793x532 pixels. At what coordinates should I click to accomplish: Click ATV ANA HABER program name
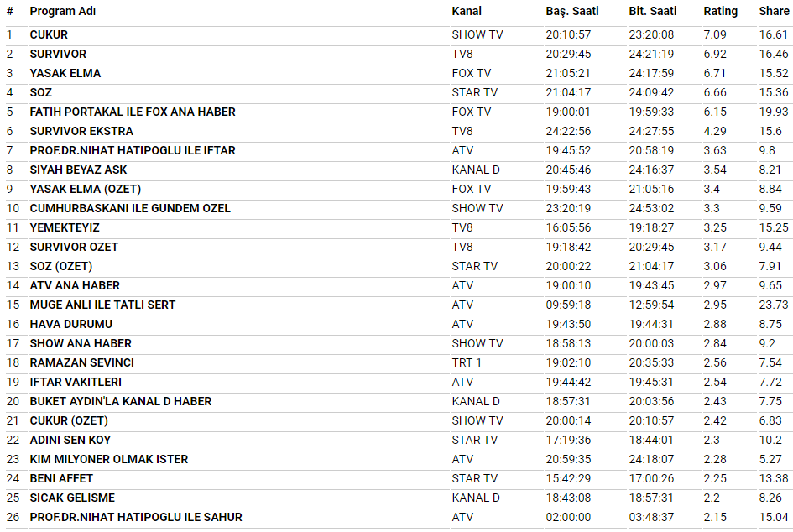[x=75, y=285]
